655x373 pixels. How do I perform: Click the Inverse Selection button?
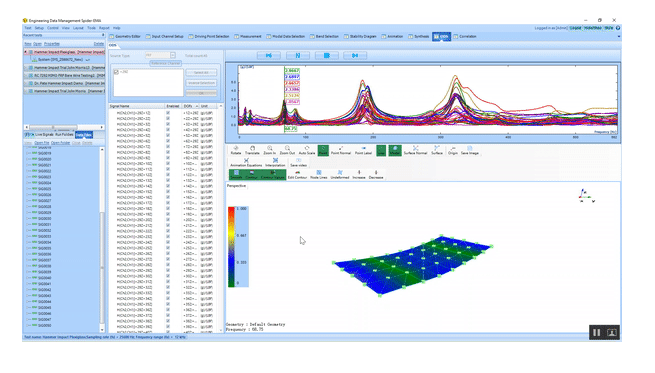point(201,83)
